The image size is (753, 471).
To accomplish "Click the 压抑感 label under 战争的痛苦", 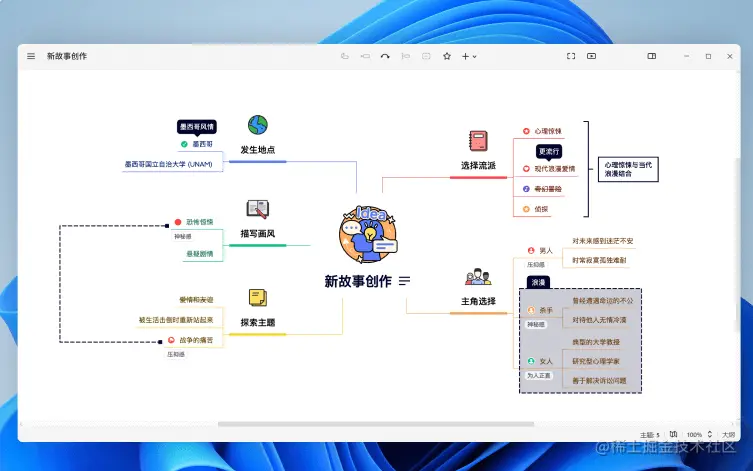I will (176, 354).
